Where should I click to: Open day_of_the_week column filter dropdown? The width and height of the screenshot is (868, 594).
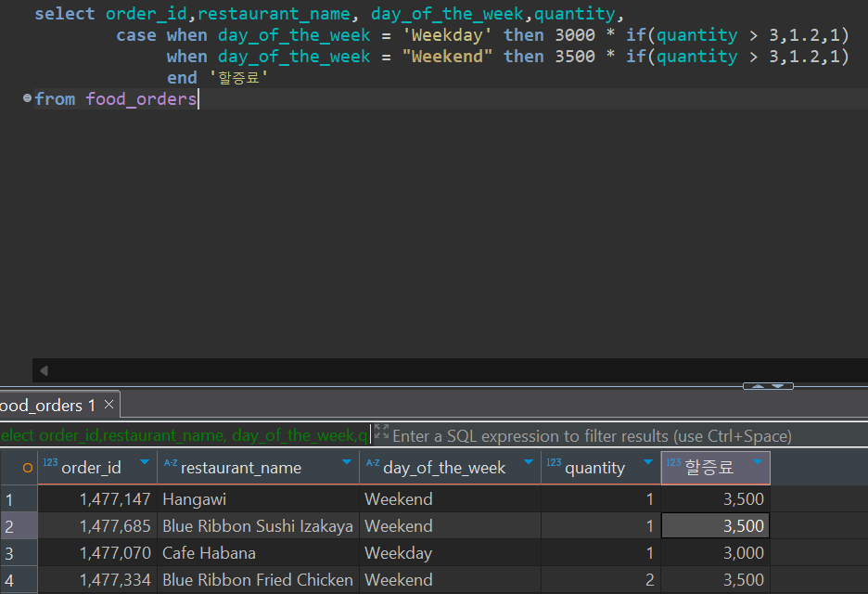[x=529, y=462]
